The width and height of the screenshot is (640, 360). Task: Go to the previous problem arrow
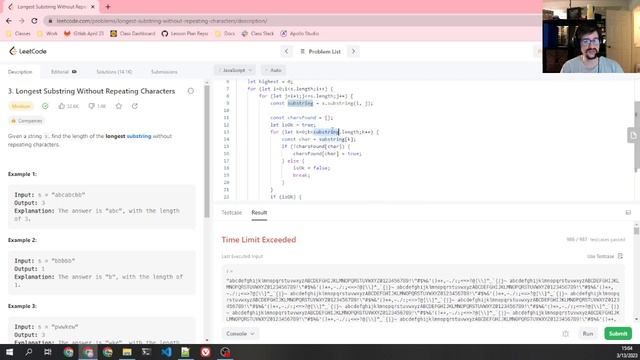[x=286, y=51]
